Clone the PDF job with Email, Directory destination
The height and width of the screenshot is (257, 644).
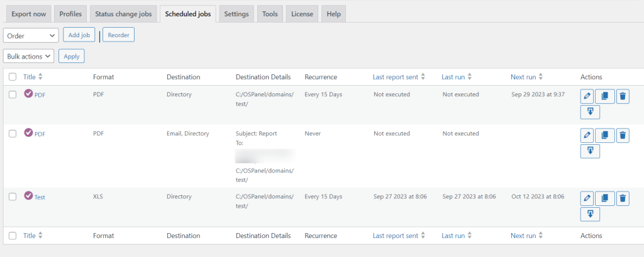(x=604, y=135)
